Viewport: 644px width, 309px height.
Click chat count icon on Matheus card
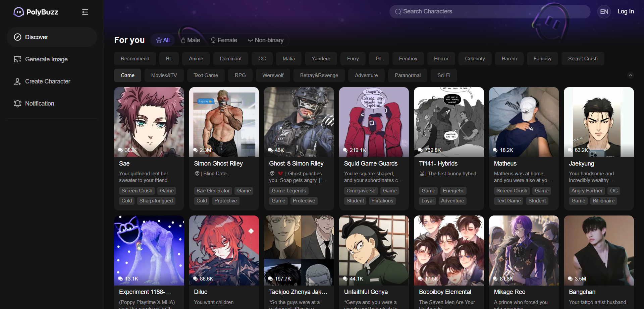pos(495,150)
